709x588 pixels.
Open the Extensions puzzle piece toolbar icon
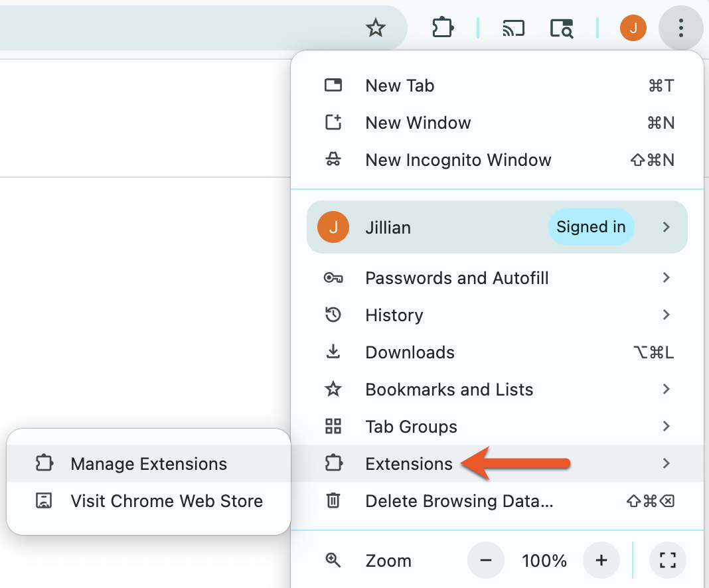(x=442, y=28)
